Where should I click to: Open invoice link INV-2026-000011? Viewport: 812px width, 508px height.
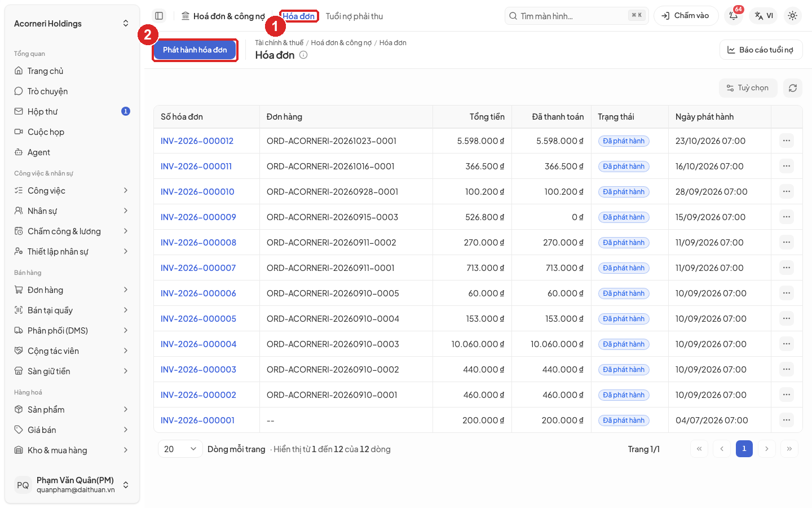click(x=196, y=166)
